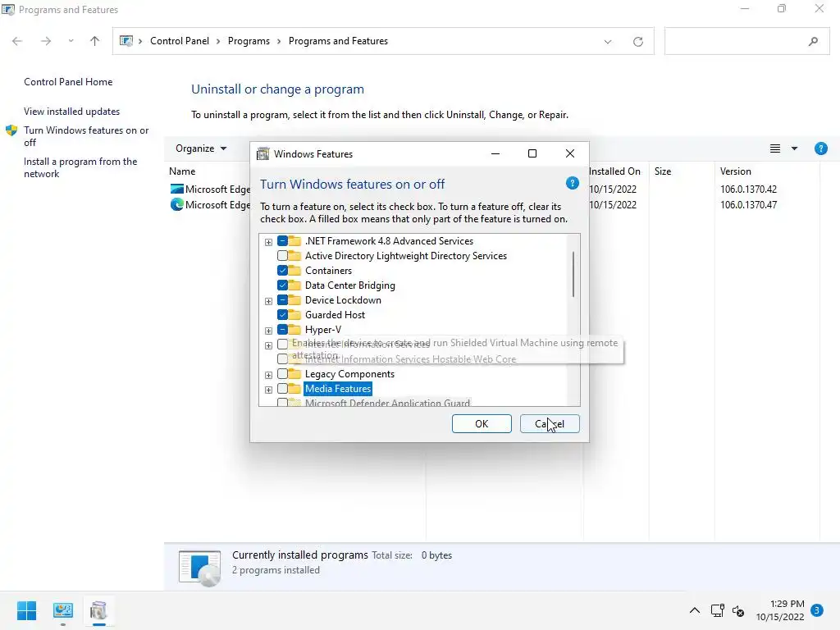Cancel the Windows Features dialog
This screenshot has width=840, height=630.
(550, 424)
